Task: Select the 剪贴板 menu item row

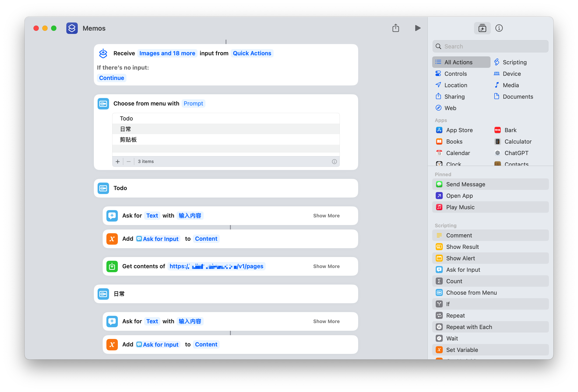Action: coord(226,140)
